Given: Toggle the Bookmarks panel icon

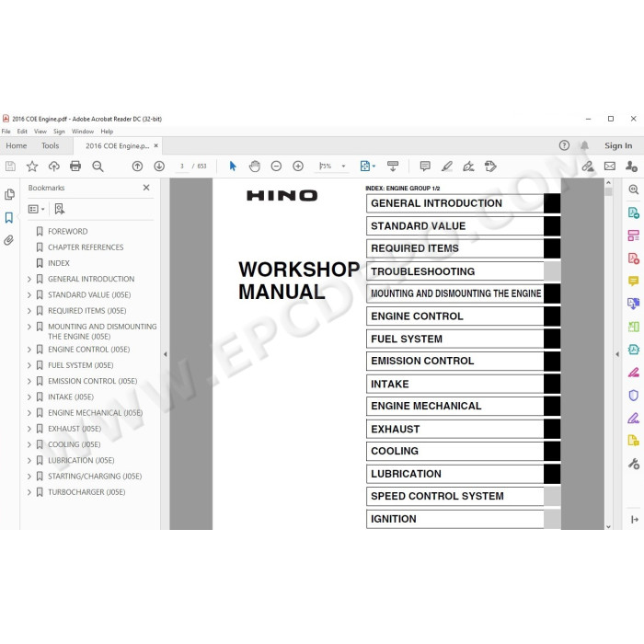Looking at the screenshot, I should tap(9, 218).
